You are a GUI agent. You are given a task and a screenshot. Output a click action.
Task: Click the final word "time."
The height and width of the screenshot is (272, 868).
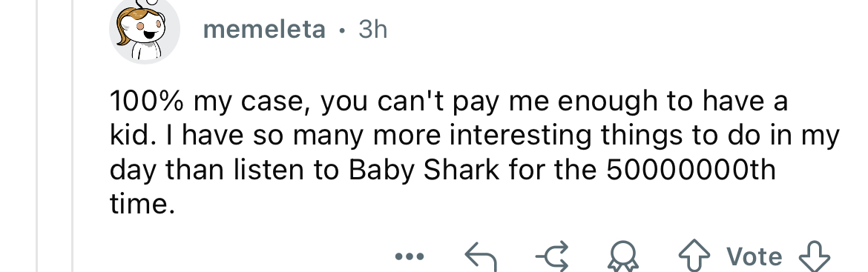tap(142, 205)
